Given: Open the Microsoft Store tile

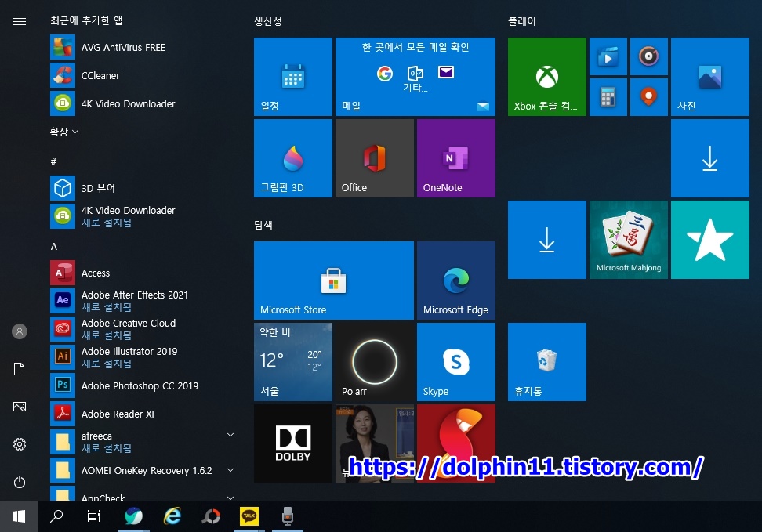Looking at the screenshot, I should click(x=334, y=280).
